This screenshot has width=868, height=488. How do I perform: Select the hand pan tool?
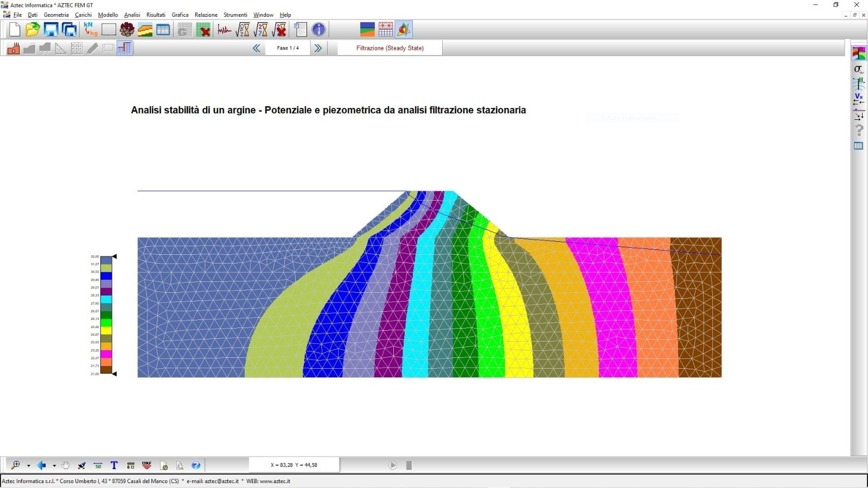point(66,465)
